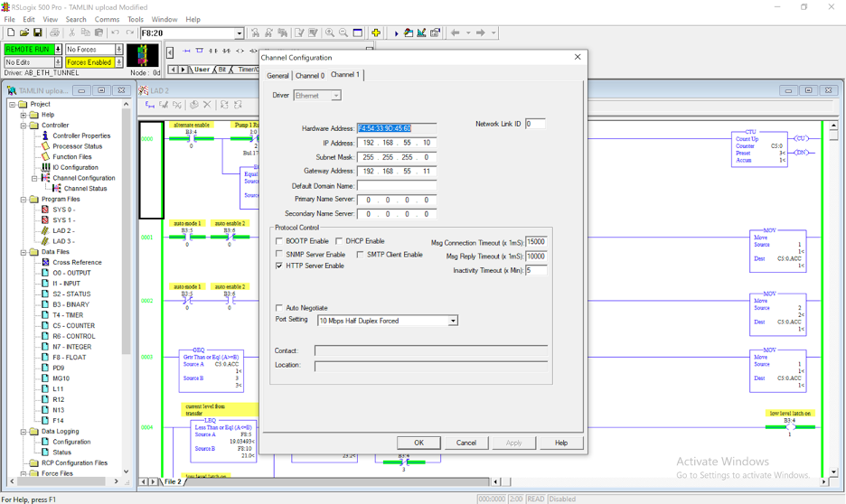Click the Examine If Closed instruction
This screenshot has height=504, width=846.
click(213, 51)
